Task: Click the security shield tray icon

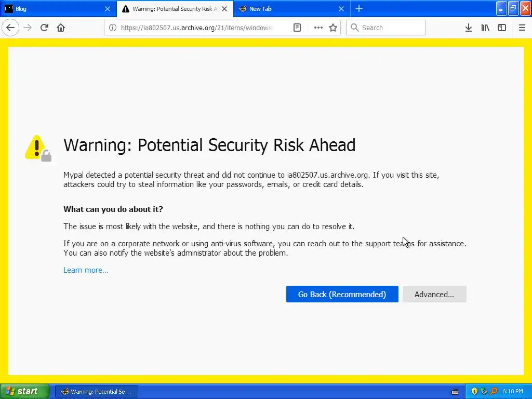Action: 474,392
